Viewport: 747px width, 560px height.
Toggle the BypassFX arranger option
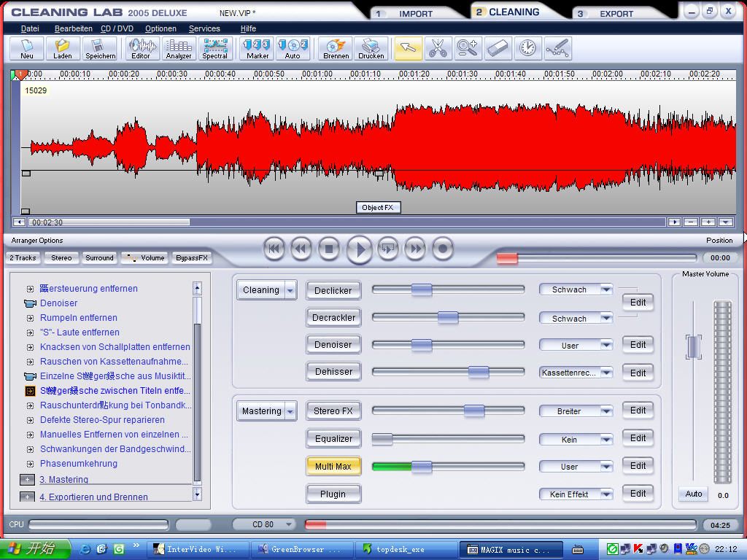(192, 258)
